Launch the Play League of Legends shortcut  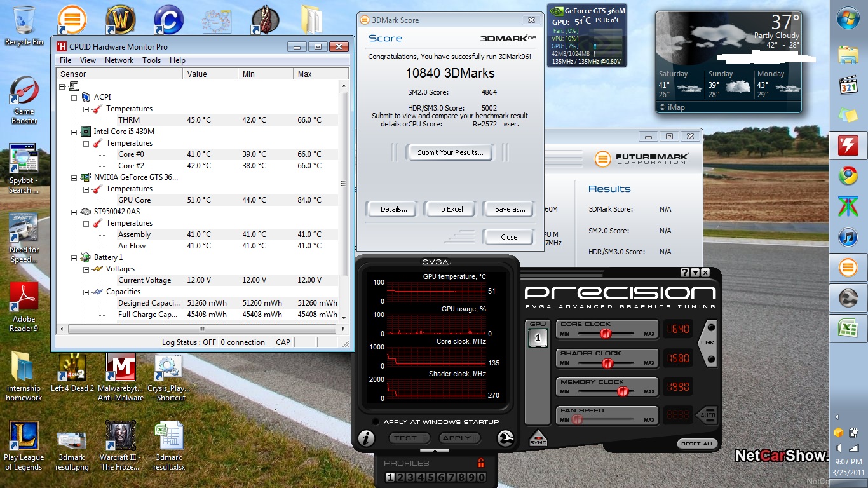24,445
